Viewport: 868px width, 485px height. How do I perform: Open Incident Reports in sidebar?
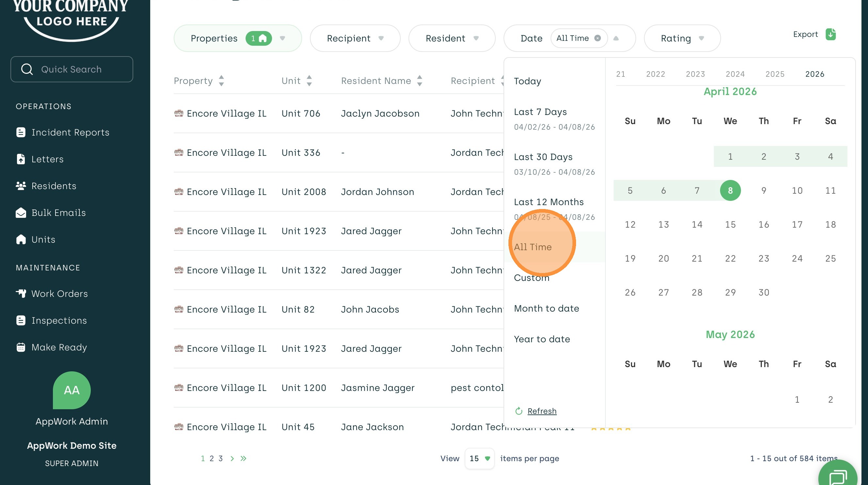[70, 133]
